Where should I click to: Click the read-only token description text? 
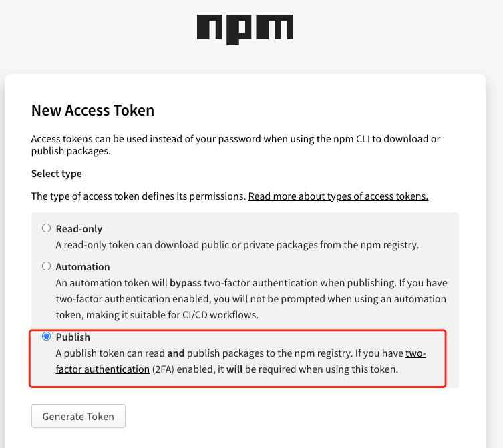click(x=237, y=245)
